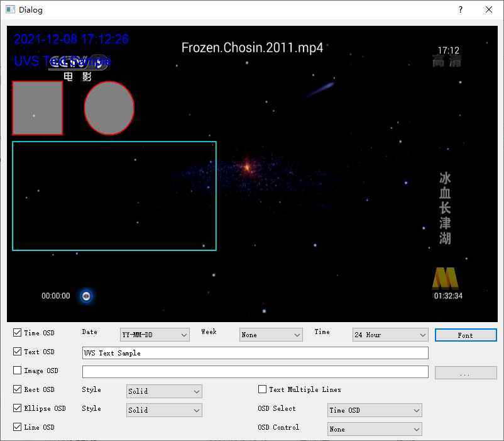
Task: Click the dialog icon in the title bar
Action: click(x=10, y=9)
